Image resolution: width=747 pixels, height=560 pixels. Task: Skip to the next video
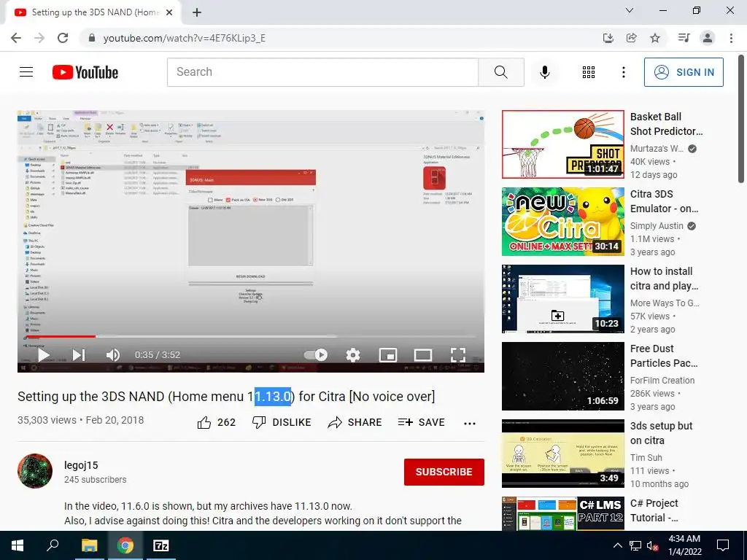pos(79,355)
